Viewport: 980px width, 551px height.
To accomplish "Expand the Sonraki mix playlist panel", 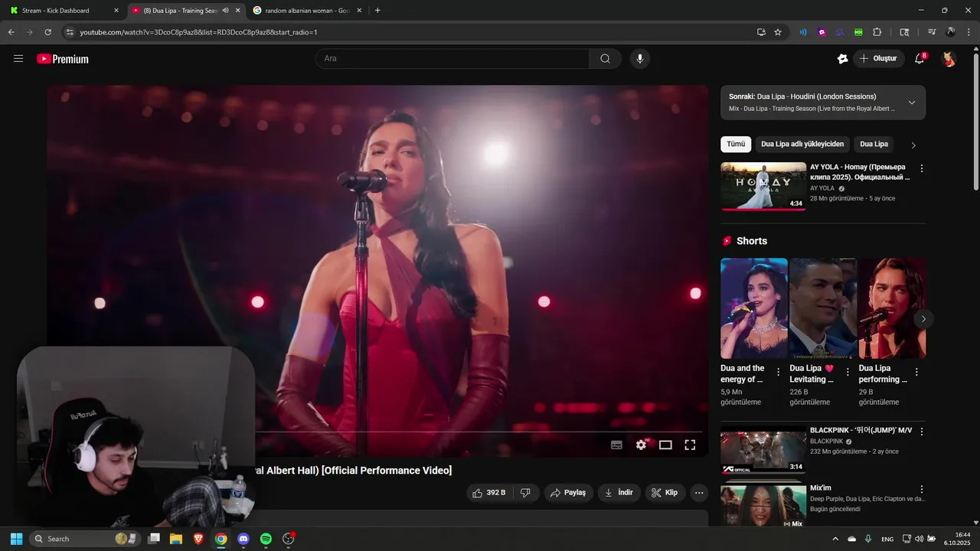I will click(912, 103).
